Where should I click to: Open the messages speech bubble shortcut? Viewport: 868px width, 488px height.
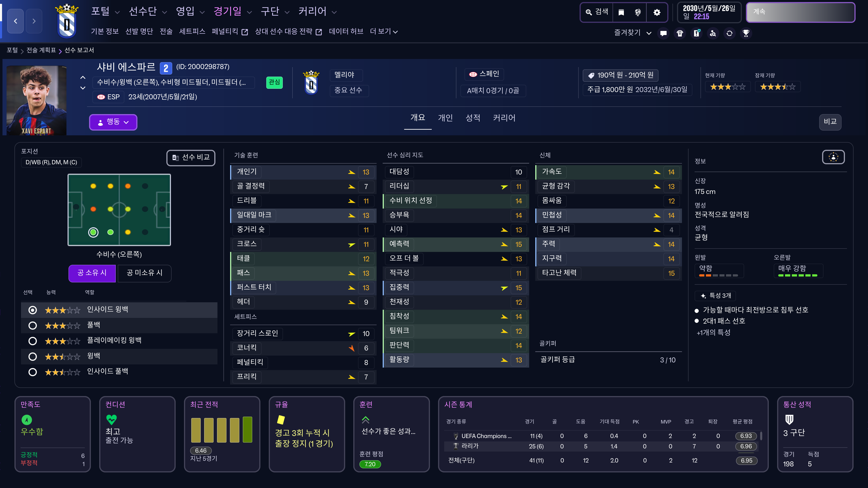pos(663,33)
